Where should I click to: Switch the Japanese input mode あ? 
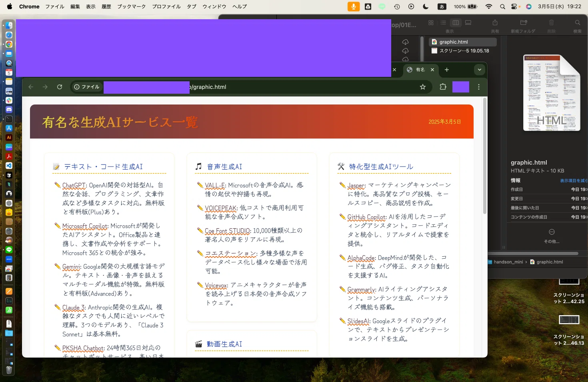(442, 6)
